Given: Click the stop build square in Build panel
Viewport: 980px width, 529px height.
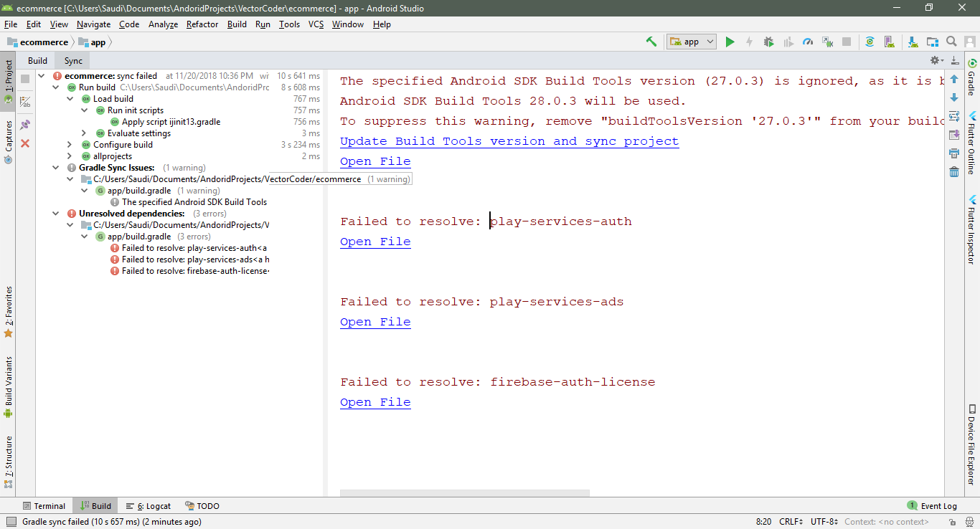Looking at the screenshot, I should [25, 79].
